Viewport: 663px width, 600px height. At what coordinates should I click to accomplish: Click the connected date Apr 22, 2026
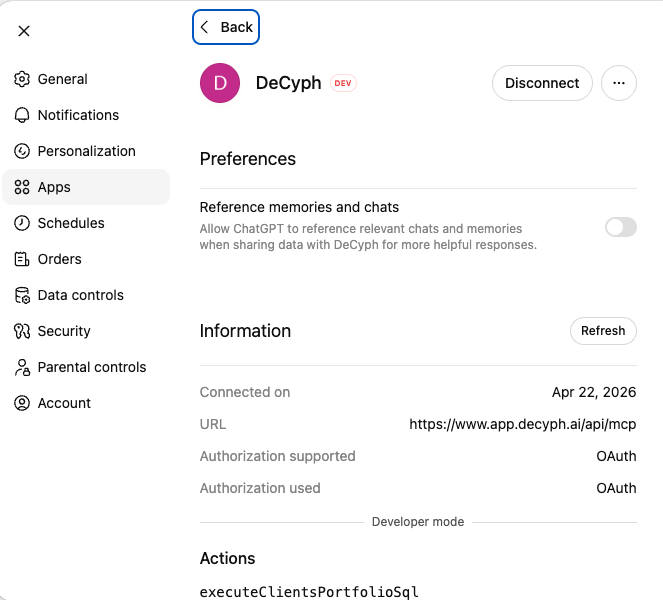tap(594, 392)
